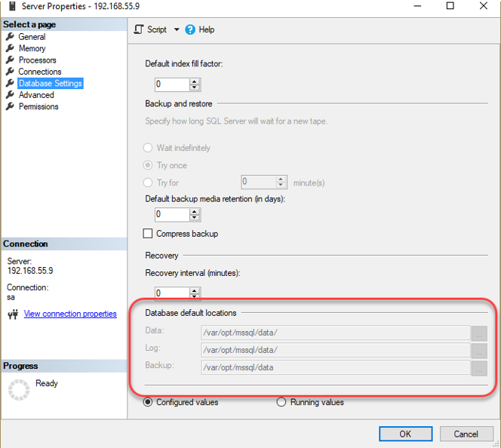Image resolution: width=501 pixels, height=448 pixels.
Task: Click the wrench icon beside Database Settings
Action: [x=10, y=83]
